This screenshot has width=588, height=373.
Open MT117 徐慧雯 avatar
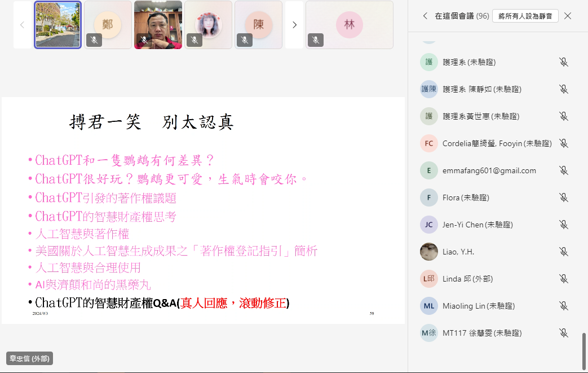tap(428, 333)
